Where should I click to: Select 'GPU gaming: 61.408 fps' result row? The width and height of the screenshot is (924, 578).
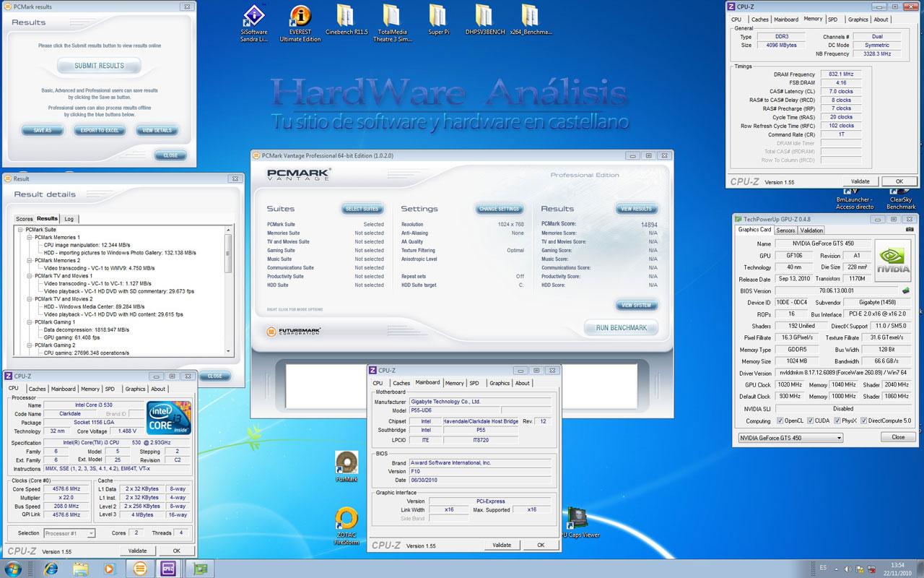tap(72, 337)
